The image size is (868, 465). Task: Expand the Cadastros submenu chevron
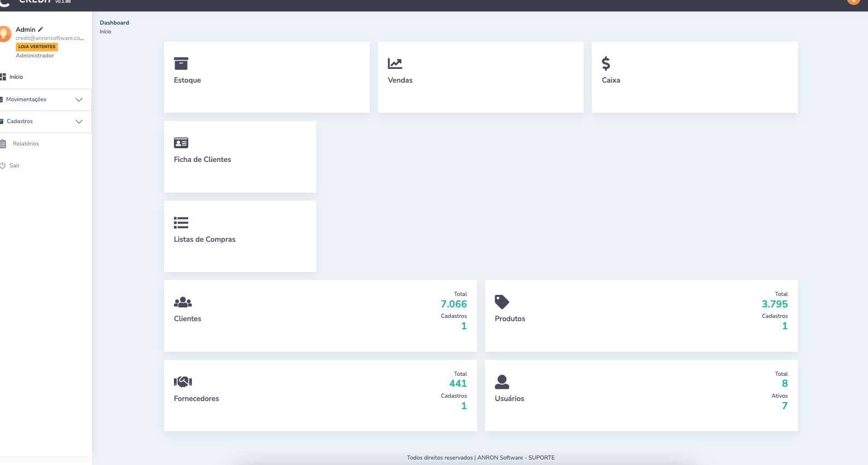point(79,121)
